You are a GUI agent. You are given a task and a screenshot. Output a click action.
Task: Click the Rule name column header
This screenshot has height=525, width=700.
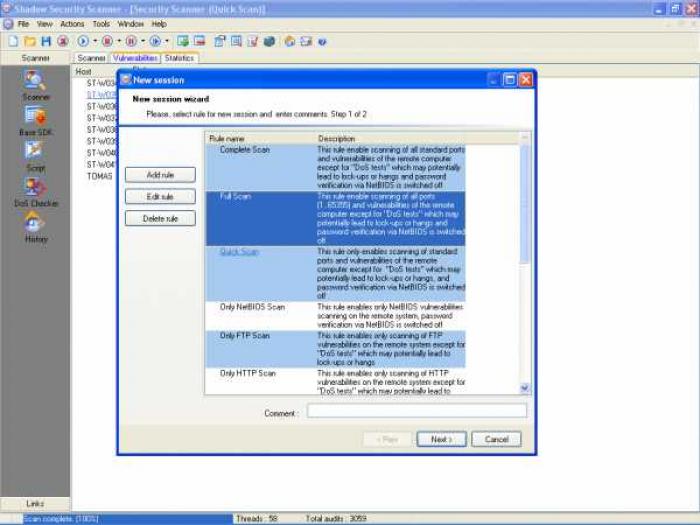(261, 138)
